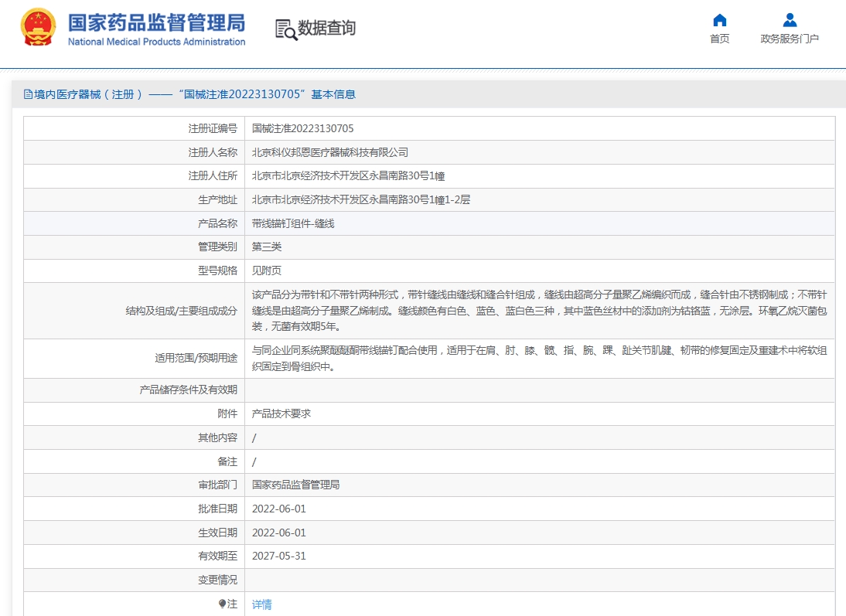Select 国家药品监督管理局 in the 审批部门 row
The image size is (846, 616).
(295, 485)
